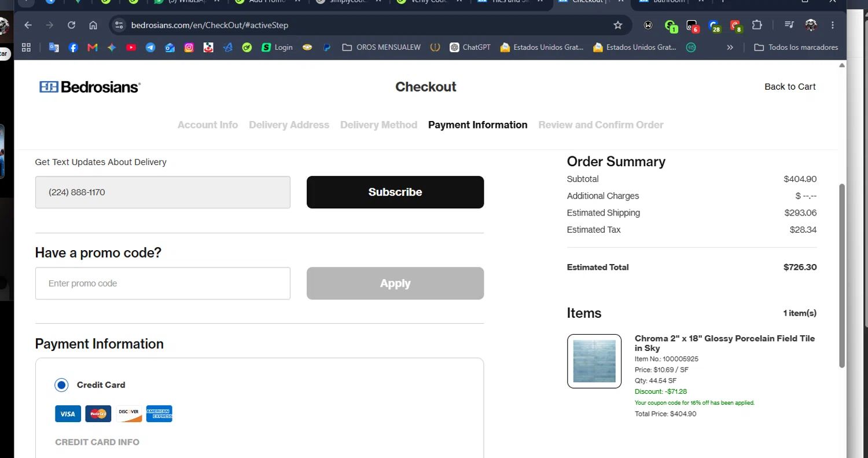
Task: Click the Visa card logo
Action: tap(68, 414)
